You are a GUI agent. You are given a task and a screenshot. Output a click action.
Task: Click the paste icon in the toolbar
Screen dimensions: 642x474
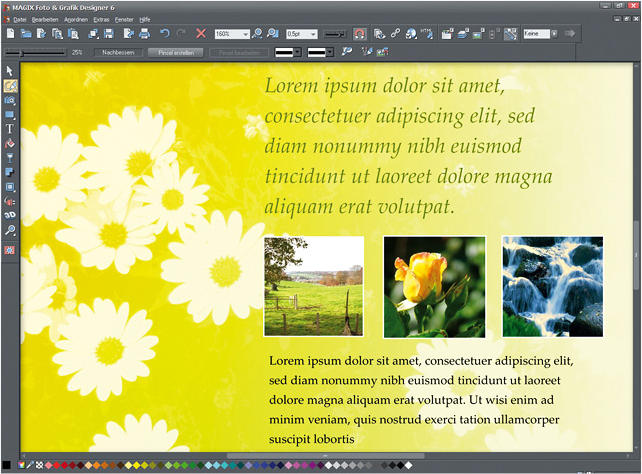tap(73, 34)
